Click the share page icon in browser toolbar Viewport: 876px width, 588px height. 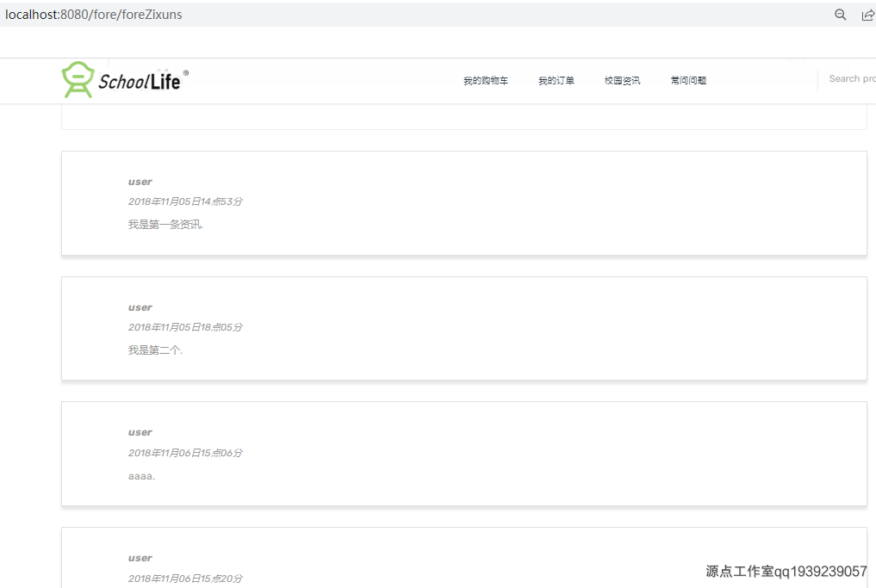pos(868,14)
